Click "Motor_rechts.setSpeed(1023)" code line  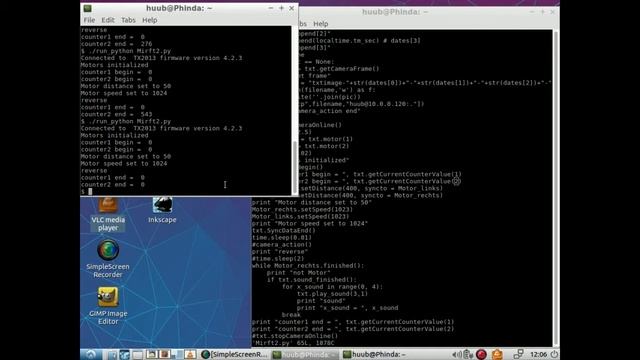tap(302, 209)
